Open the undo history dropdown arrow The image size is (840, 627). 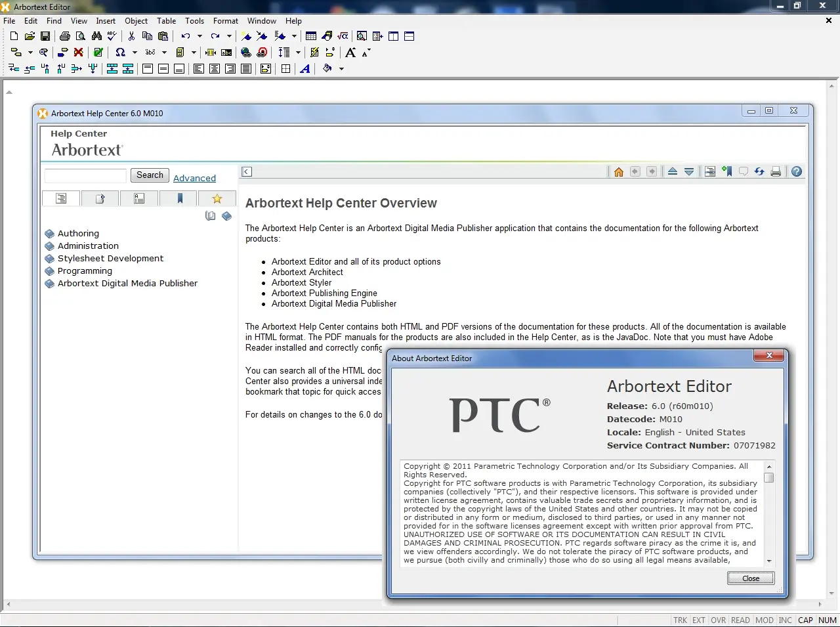click(199, 36)
